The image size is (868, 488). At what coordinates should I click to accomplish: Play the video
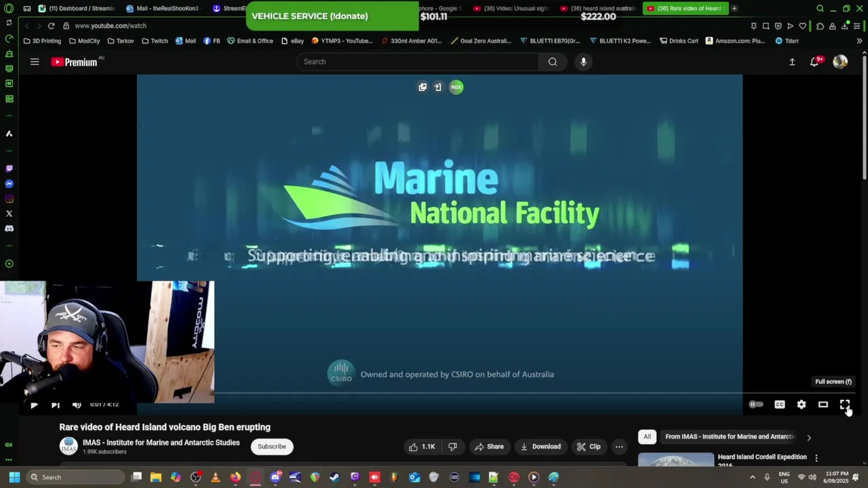pyautogui.click(x=34, y=405)
